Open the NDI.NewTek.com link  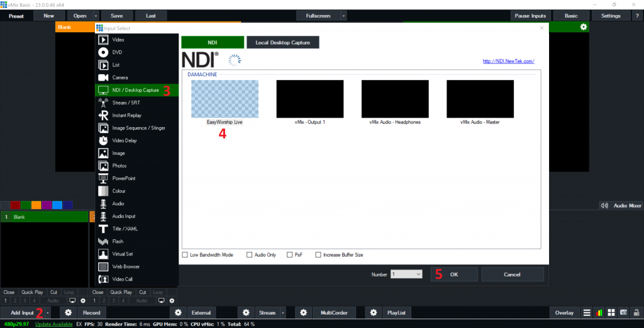pos(508,61)
